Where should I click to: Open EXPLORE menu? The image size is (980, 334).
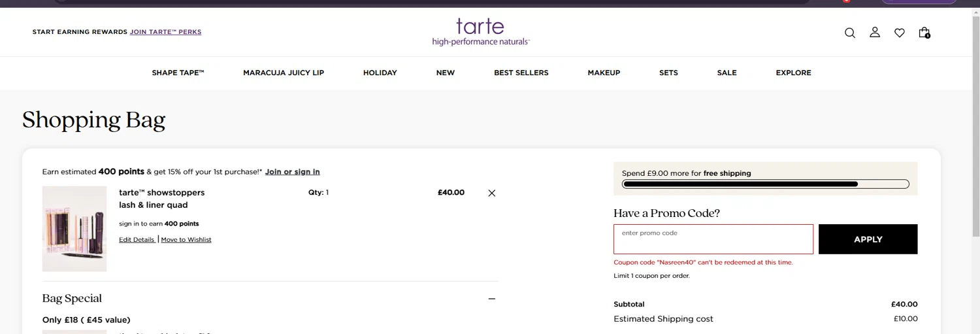(x=793, y=73)
